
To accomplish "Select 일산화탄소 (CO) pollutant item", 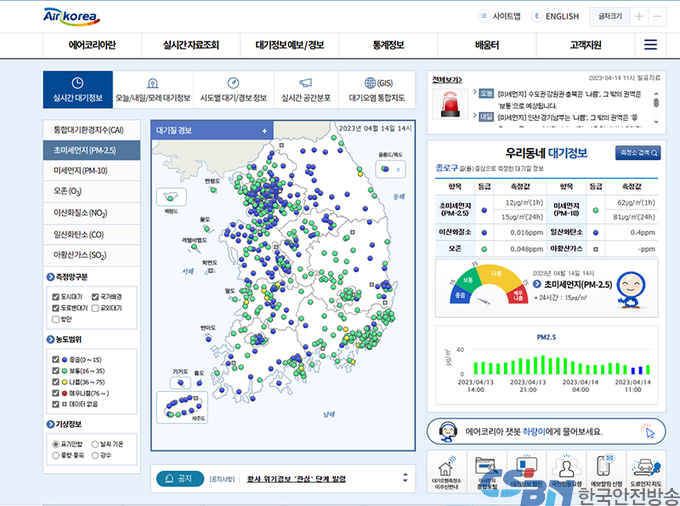I will pyautogui.click(x=92, y=235).
